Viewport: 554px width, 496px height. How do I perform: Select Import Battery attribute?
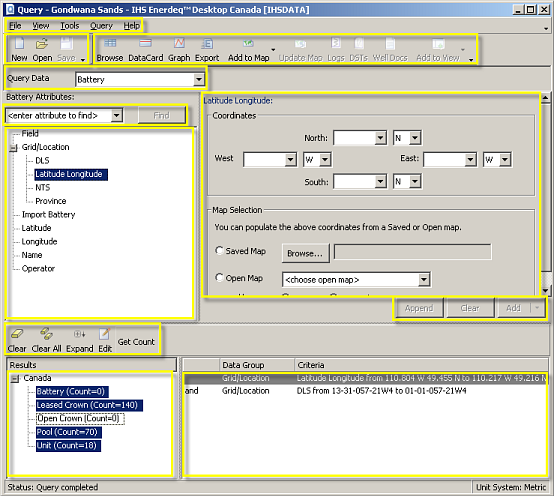pos(48,215)
